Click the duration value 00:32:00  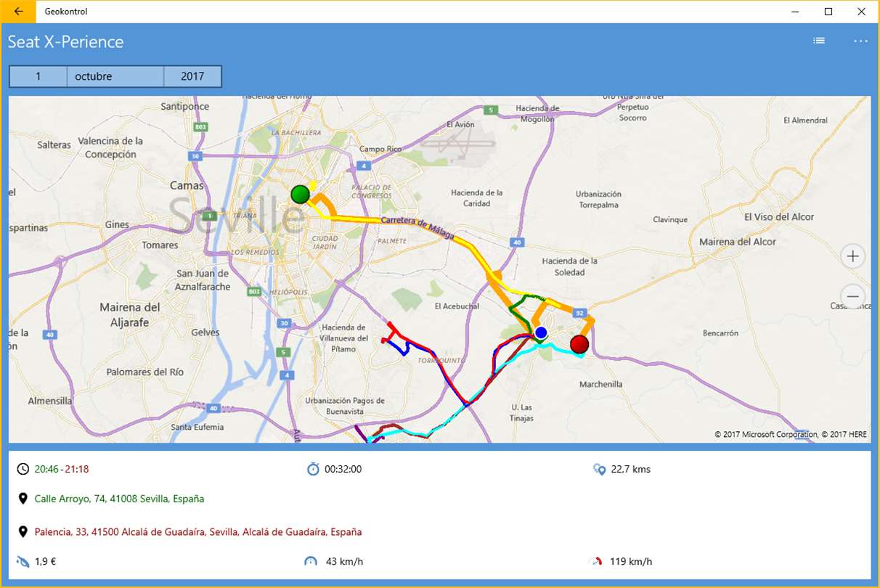(x=343, y=469)
